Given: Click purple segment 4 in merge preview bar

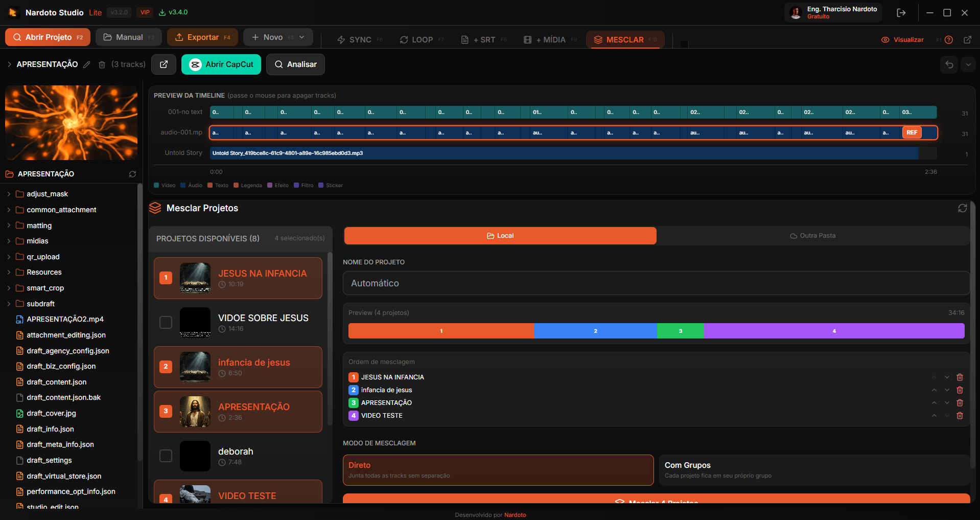Looking at the screenshot, I should [834, 331].
